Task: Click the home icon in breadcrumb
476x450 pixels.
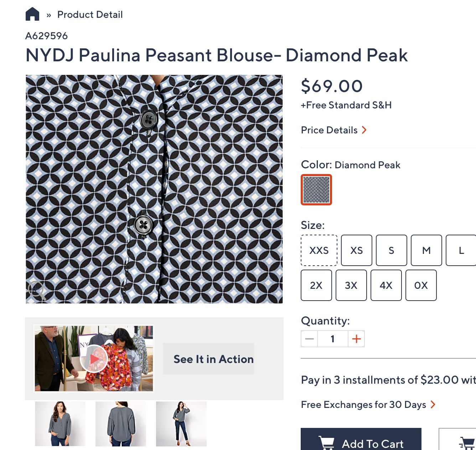Action: [x=32, y=14]
